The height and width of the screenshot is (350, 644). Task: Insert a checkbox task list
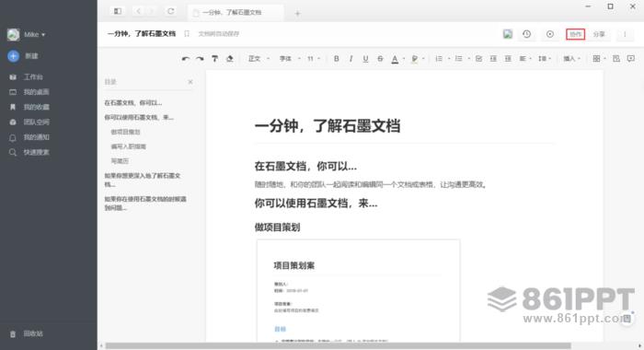pyautogui.click(x=479, y=59)
